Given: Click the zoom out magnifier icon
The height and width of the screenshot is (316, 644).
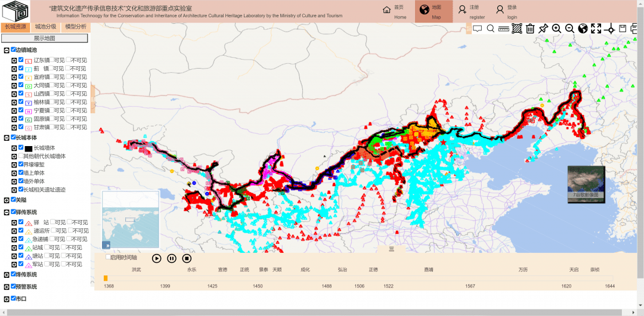Looking at the screenshot, I should [x=569, y=29].
